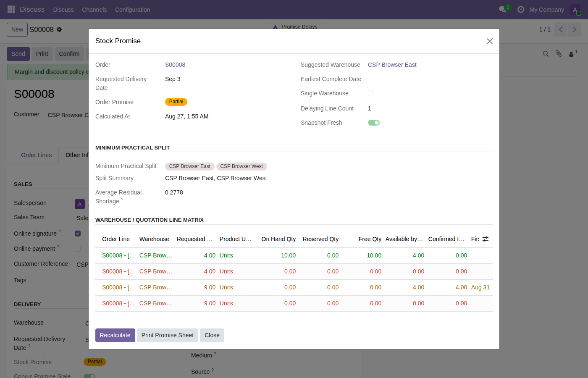Click Print Promise Sheet button
This screenshot has height=378, width=588.
point(168,335)
